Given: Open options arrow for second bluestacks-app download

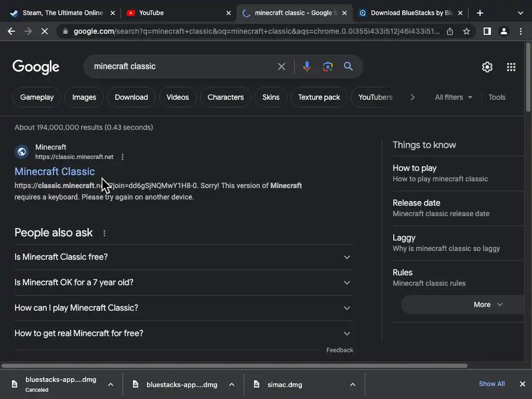Looking at the screenshot, I should (232, 384).
